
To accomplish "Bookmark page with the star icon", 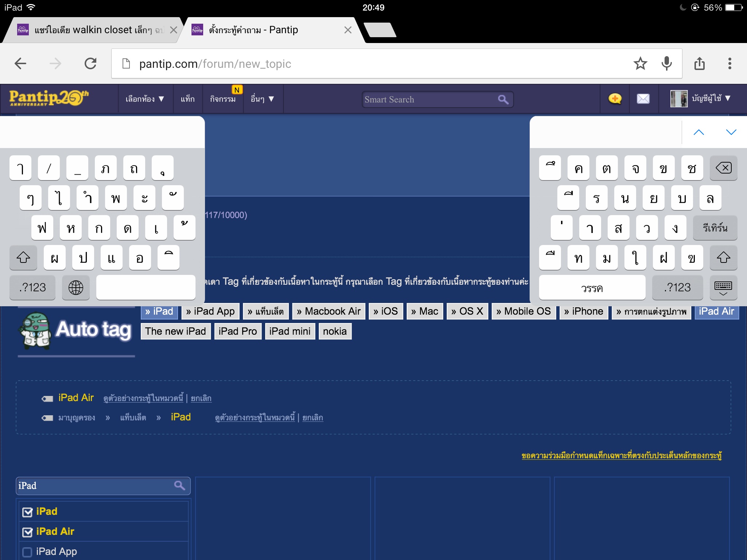I will click(x=640, y=63).
